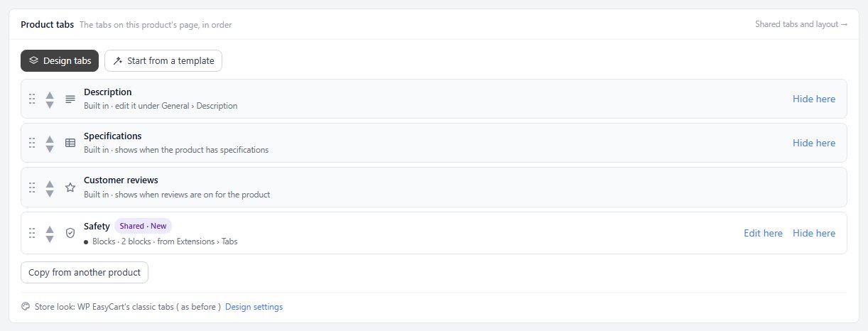Click the Specifications table icon
The width and height of the screenshot is (868, 331).
pyautogui.click(x=70, y=143)
